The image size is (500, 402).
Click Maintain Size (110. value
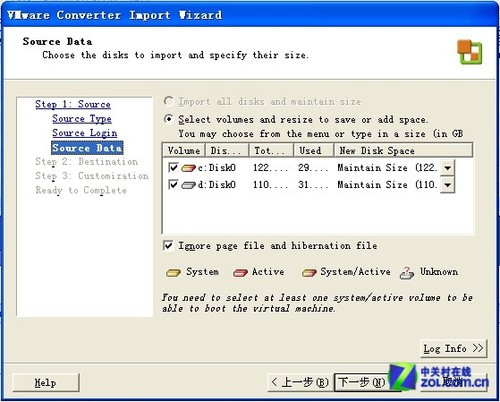point(387,185)
